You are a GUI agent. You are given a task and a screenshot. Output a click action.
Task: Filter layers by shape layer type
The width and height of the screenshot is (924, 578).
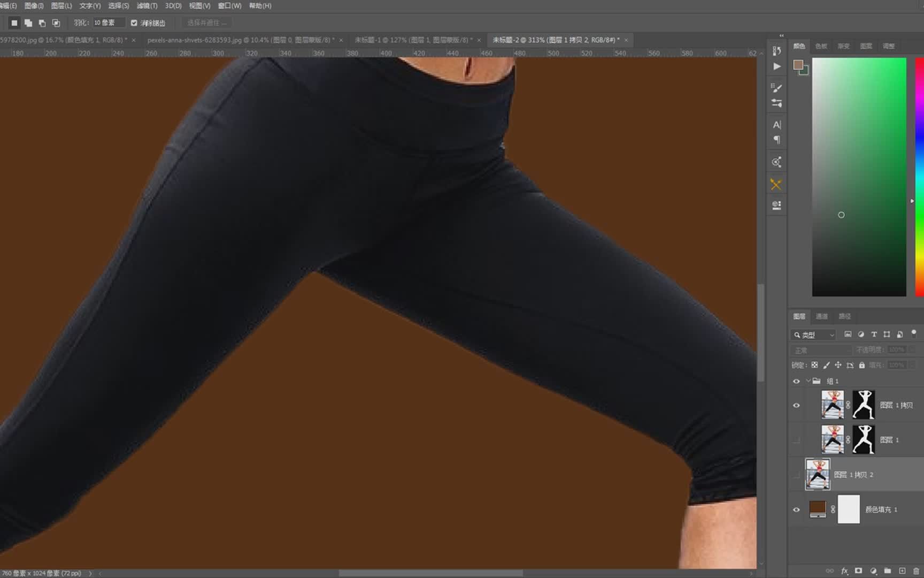click(x=887, y=334)
